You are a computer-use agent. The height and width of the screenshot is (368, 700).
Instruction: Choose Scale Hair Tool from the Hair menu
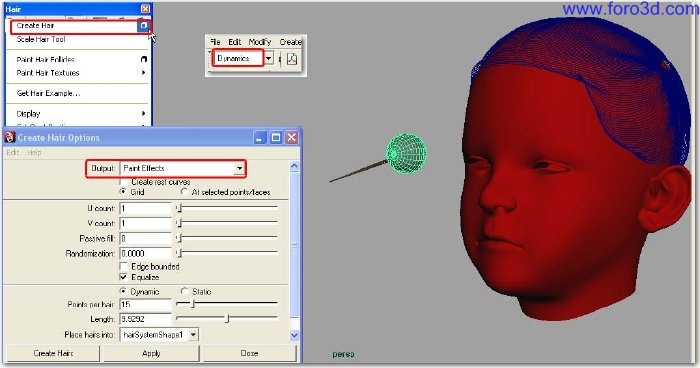coord(41,39)
